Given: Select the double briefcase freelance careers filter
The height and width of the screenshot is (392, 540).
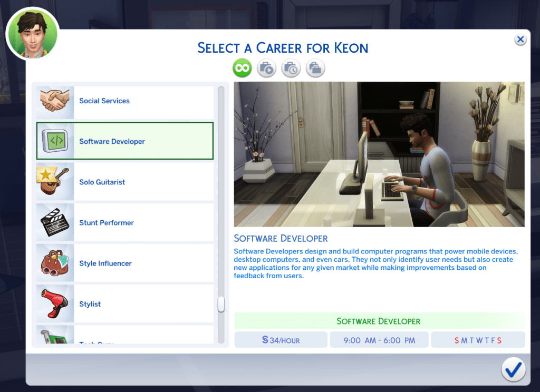Looking at the screenshot, I should click(315, 68).
